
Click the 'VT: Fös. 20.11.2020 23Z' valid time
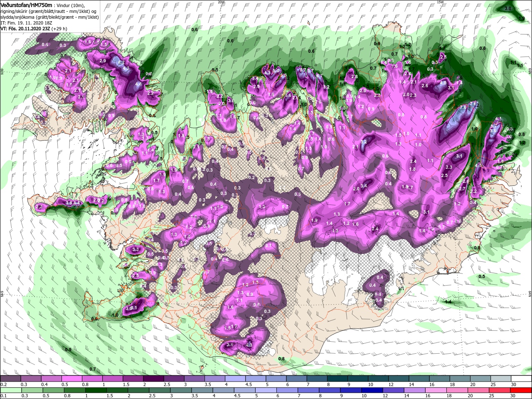click(x=25, y=29)
